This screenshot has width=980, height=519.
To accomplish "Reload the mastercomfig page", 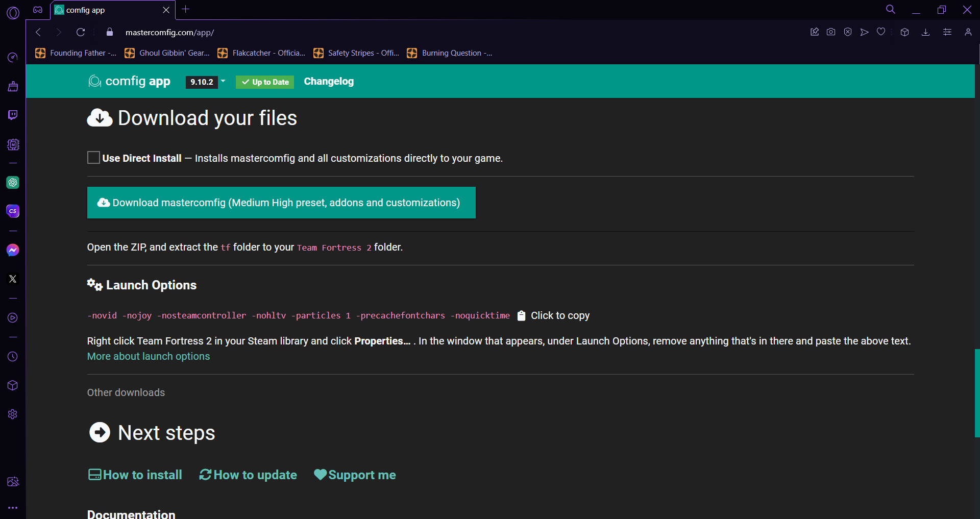I will pyautogui.click(x=81, y=32).
